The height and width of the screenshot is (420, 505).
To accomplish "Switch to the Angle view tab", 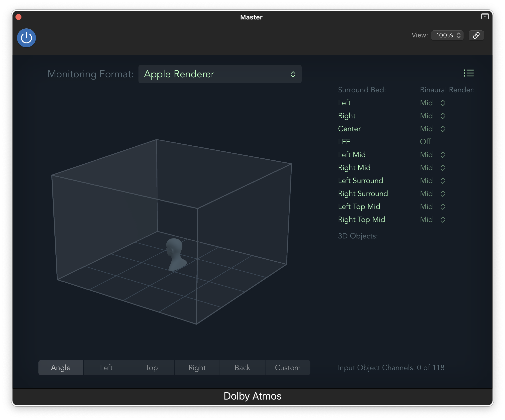I will pos(61,368).
